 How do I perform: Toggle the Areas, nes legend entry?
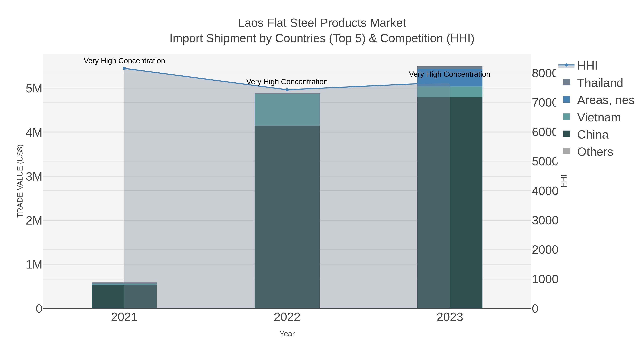click(599, 100)
